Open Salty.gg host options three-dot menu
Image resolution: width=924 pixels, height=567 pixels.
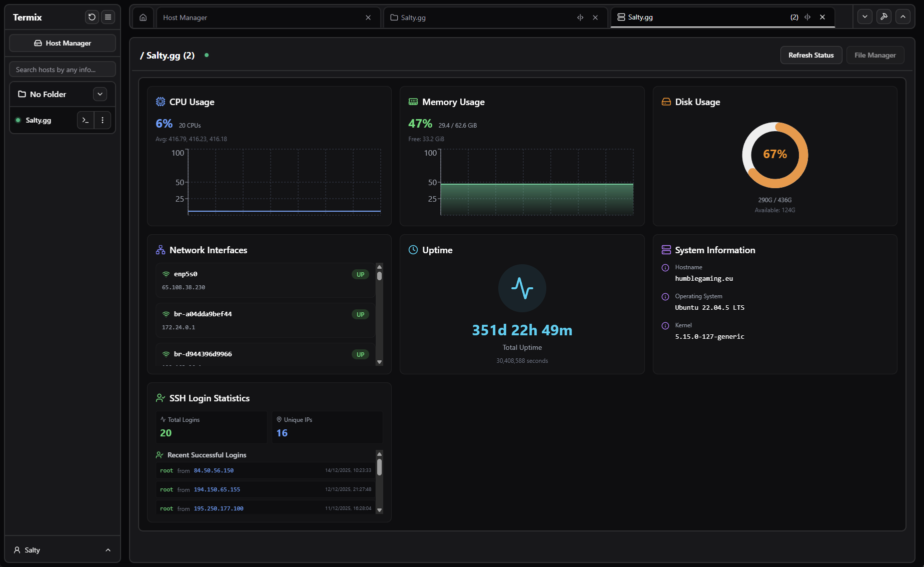[x=103, y=120]
